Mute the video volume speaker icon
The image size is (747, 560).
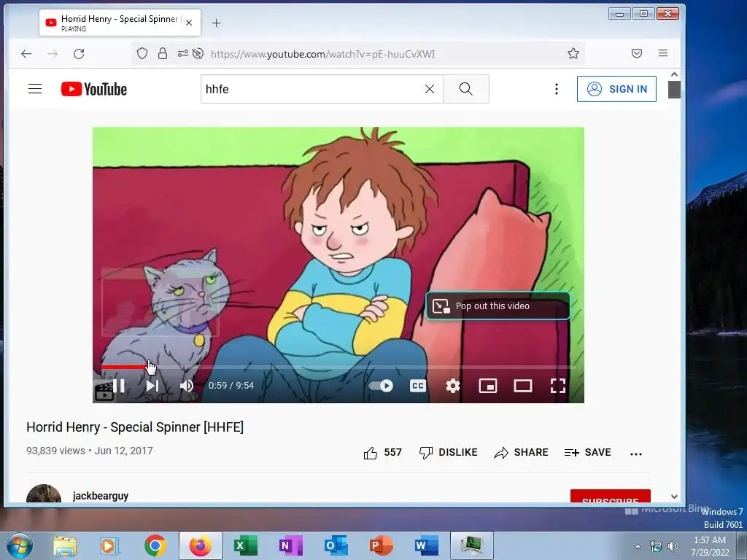click(186, 386)
